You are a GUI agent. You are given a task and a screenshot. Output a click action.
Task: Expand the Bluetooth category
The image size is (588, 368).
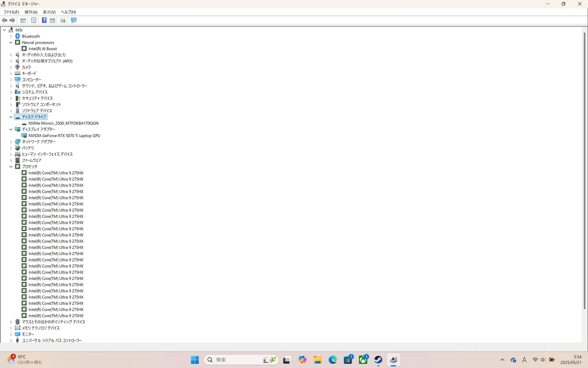[x=11, y=36]
